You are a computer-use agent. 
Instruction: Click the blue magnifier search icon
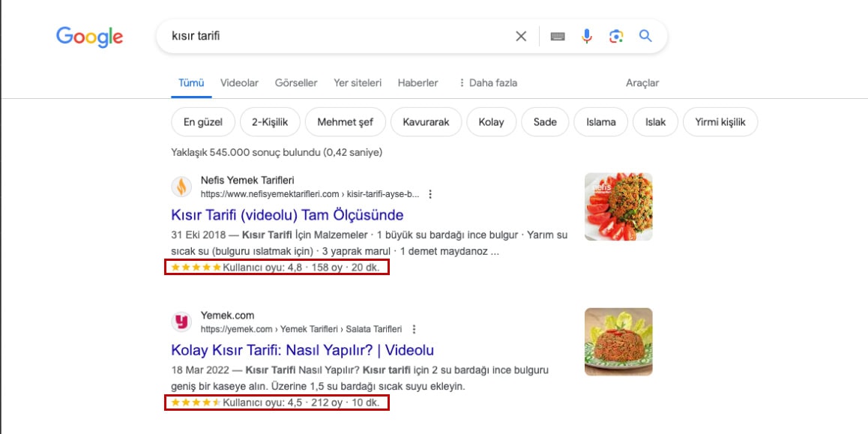(x=645, y=36)
